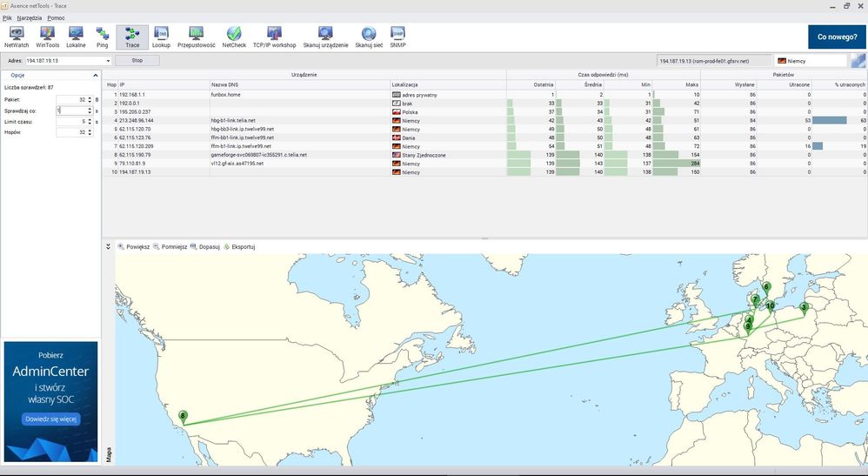Click the Co nowego? button
This screenshot has height=476, width=868.
[x=836, y=37]
